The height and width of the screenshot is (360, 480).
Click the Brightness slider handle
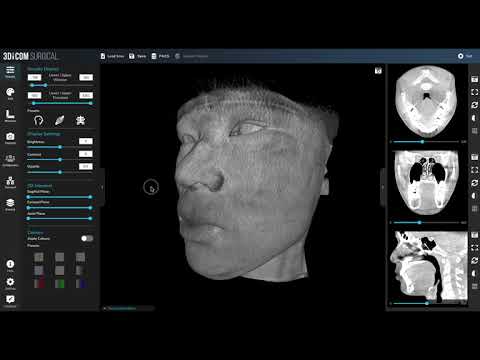(x=60, y=147)
